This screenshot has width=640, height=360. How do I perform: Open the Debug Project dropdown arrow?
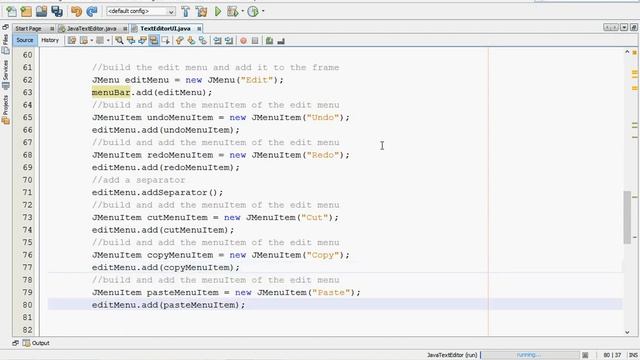click(x=242, y=11)
